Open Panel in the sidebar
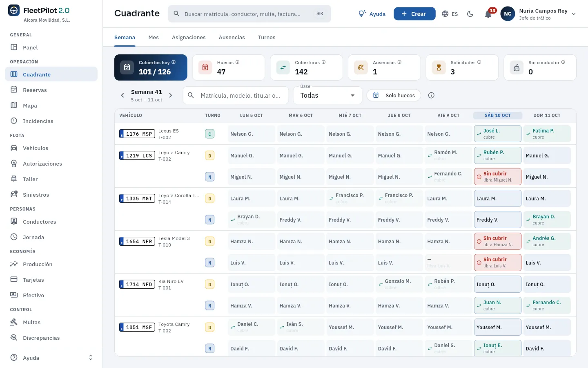Viewport: 588px width, 368px height. point(51,47)
